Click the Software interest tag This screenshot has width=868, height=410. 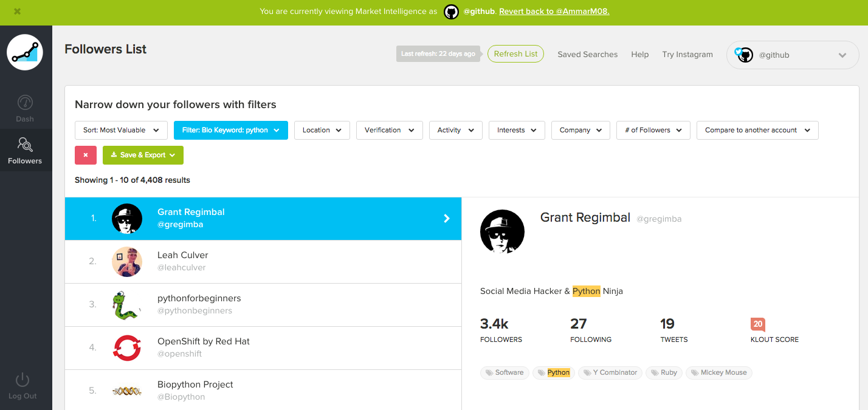505,372
